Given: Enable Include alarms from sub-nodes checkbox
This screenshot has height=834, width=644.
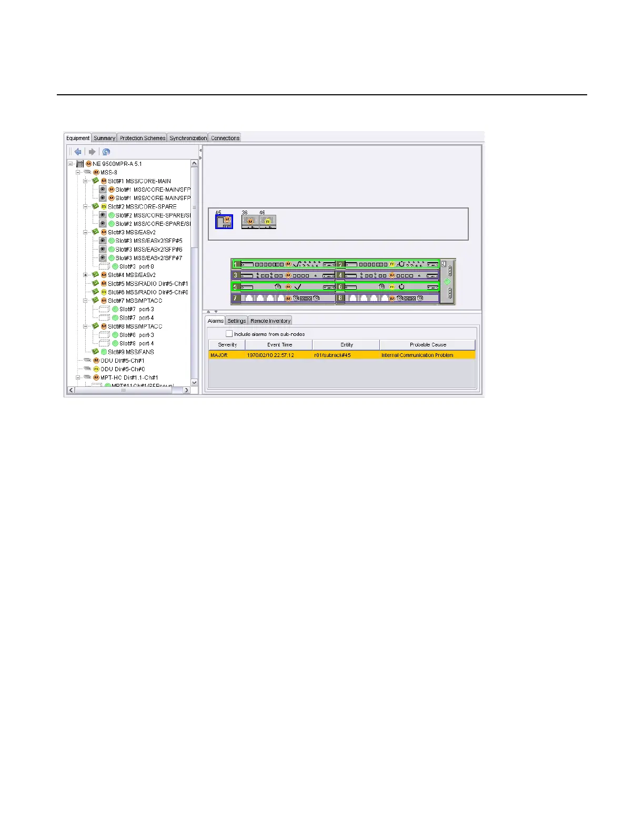Looking at the screenshot, I should point(229,334).
